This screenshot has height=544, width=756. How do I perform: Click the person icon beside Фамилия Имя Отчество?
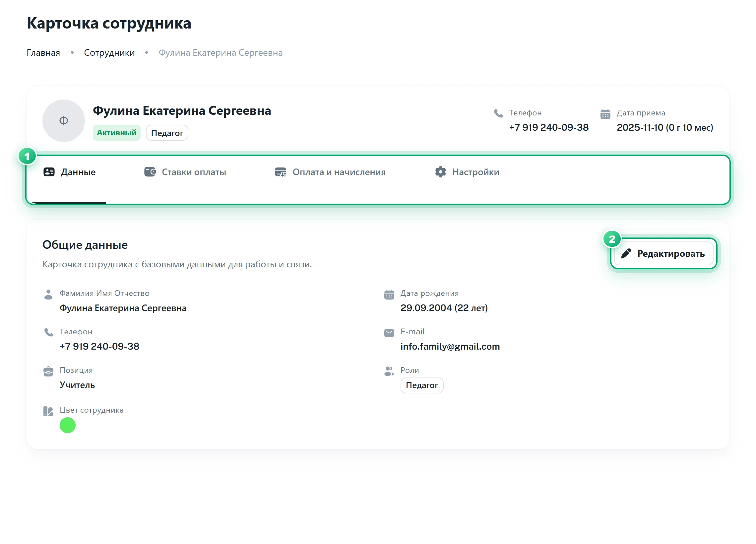click(x=48, y=295)
